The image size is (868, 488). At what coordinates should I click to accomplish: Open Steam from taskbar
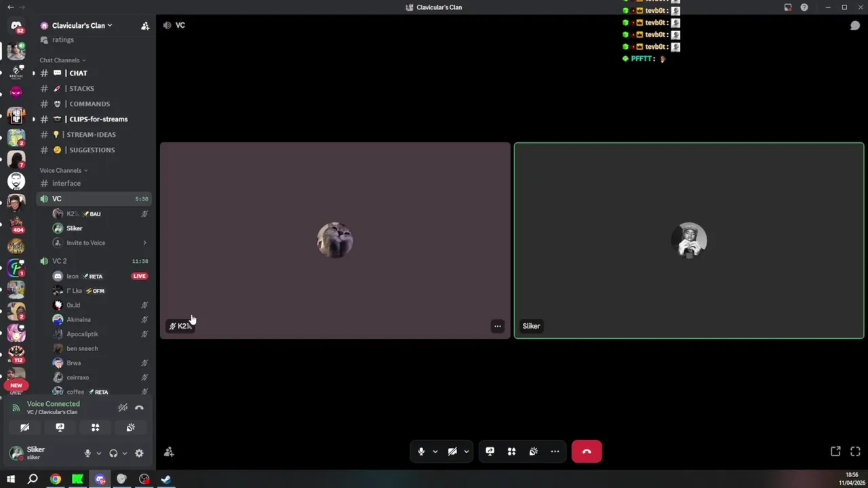[x=165, y=479]
